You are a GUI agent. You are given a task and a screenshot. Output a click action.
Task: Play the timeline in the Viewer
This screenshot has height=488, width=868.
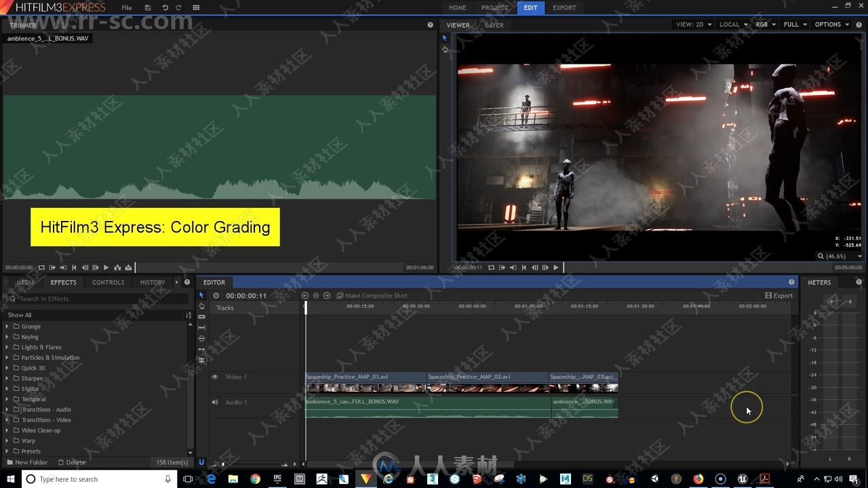pyautogui.click(x=556, y=268)
